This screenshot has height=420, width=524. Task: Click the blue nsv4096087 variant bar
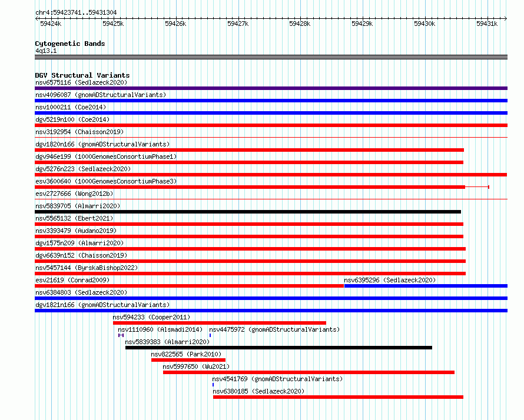pos(271,101)
